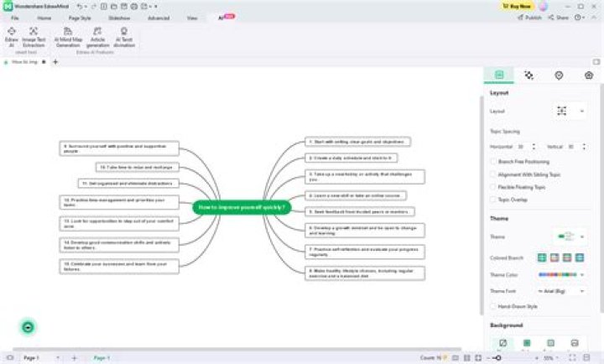Enable Branch Free Positioning checkbox
Image resolution: width=604 pixels, height=364 pixels.
pyautogui.click(x=493, y=161)
